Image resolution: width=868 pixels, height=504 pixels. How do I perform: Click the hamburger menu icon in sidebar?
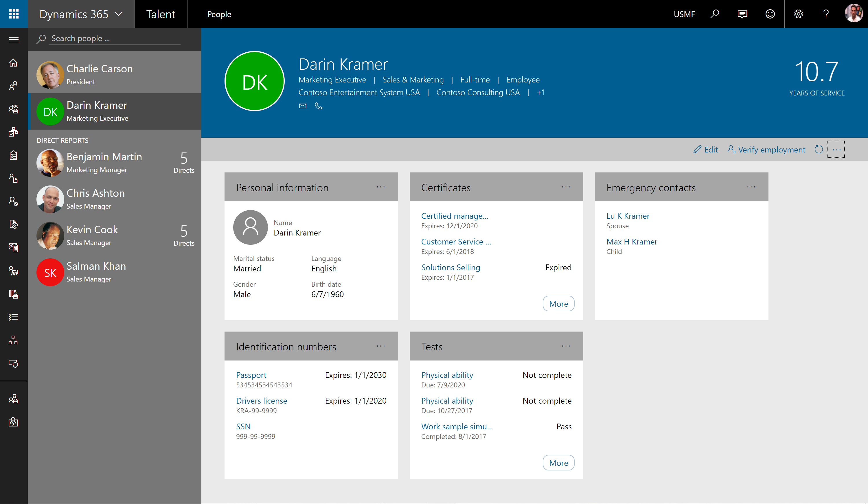[x=14, y=40]
